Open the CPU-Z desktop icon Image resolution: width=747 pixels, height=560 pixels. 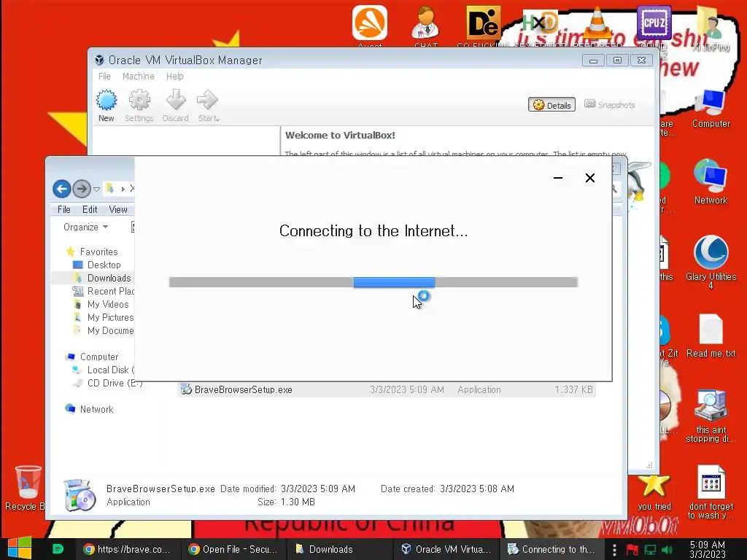pyautogui.click(x=654, y=26)
